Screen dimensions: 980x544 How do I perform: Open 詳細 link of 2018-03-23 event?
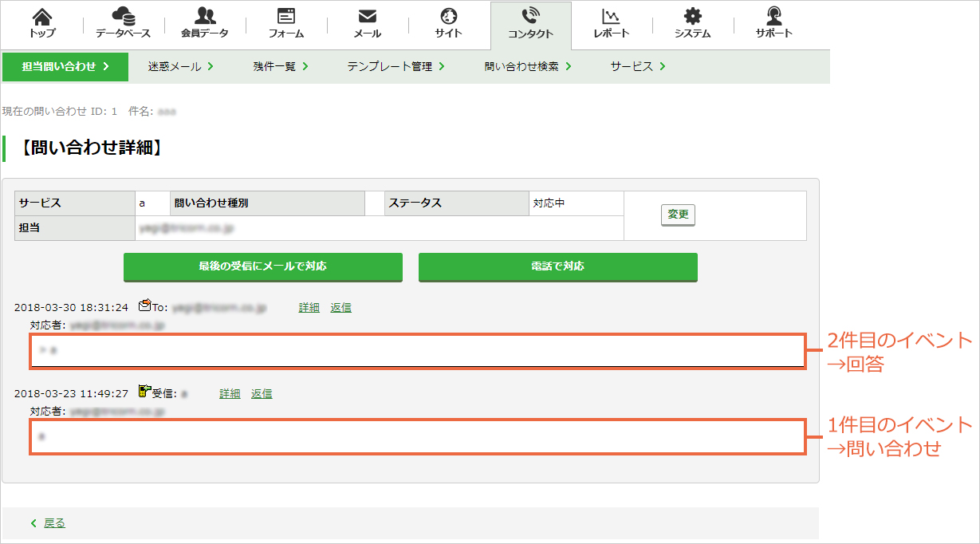coord(230,393)
